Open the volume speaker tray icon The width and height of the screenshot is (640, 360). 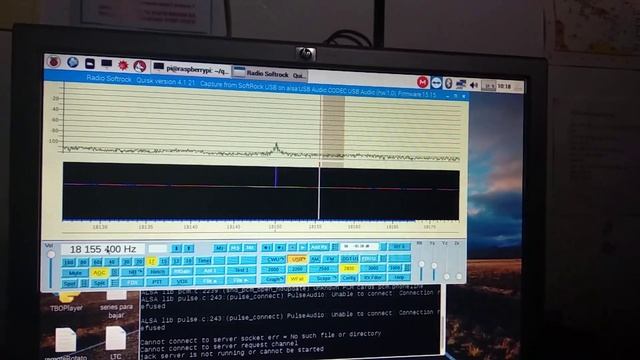pos(473,85)
